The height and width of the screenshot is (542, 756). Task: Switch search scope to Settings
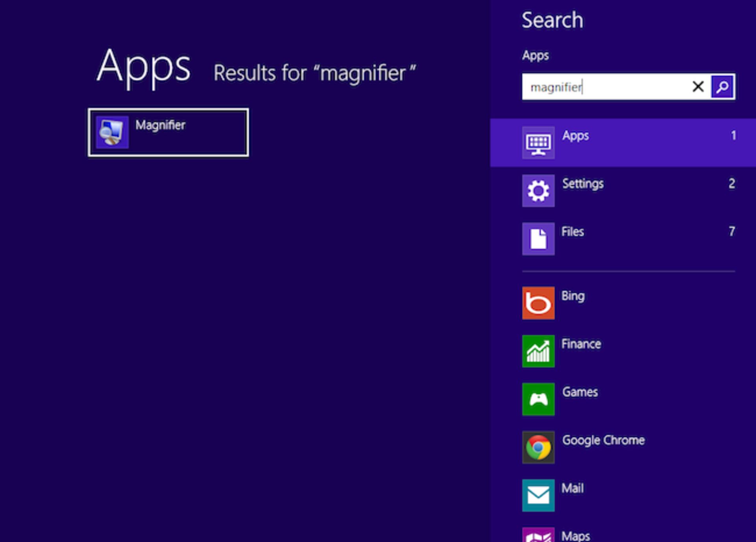583,184
